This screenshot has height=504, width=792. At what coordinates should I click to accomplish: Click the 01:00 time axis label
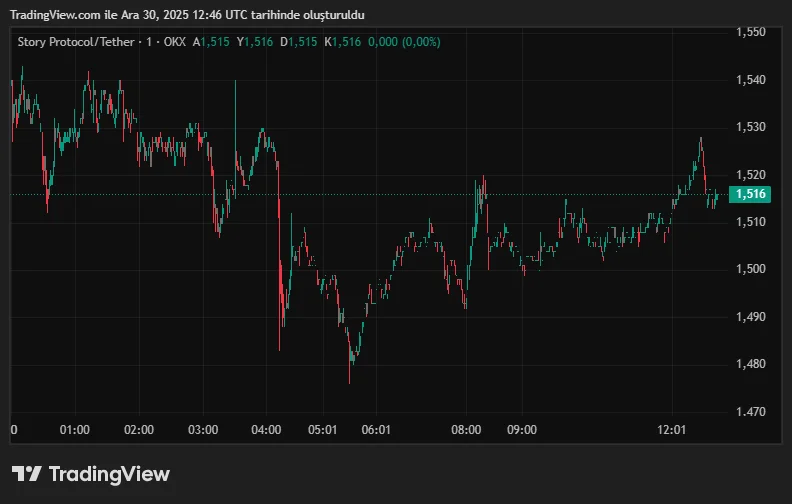[75, 430]
